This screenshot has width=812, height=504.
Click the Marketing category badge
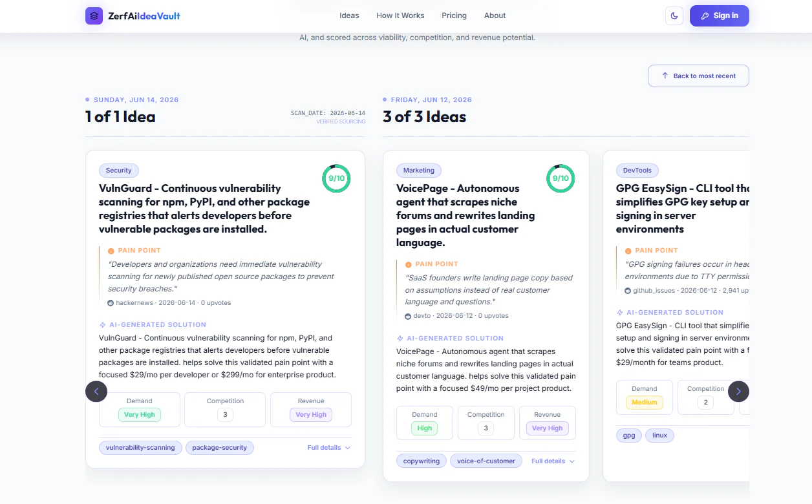tap(419, 171)
